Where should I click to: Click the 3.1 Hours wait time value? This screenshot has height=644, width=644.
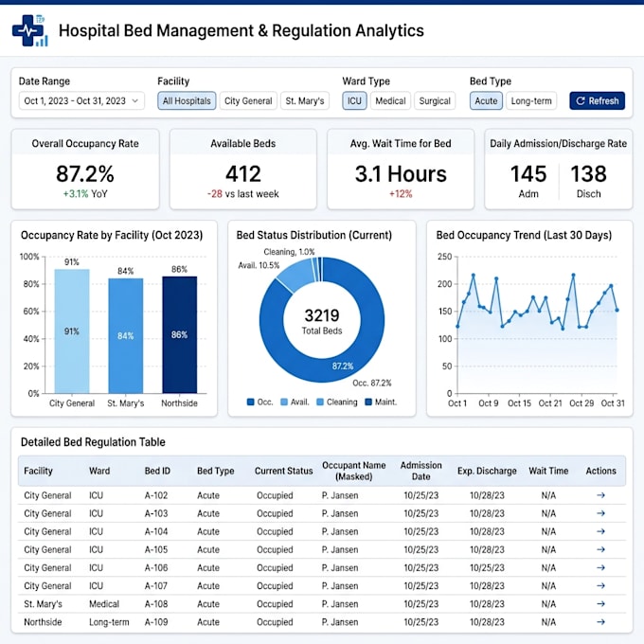(x=401, y=173)
